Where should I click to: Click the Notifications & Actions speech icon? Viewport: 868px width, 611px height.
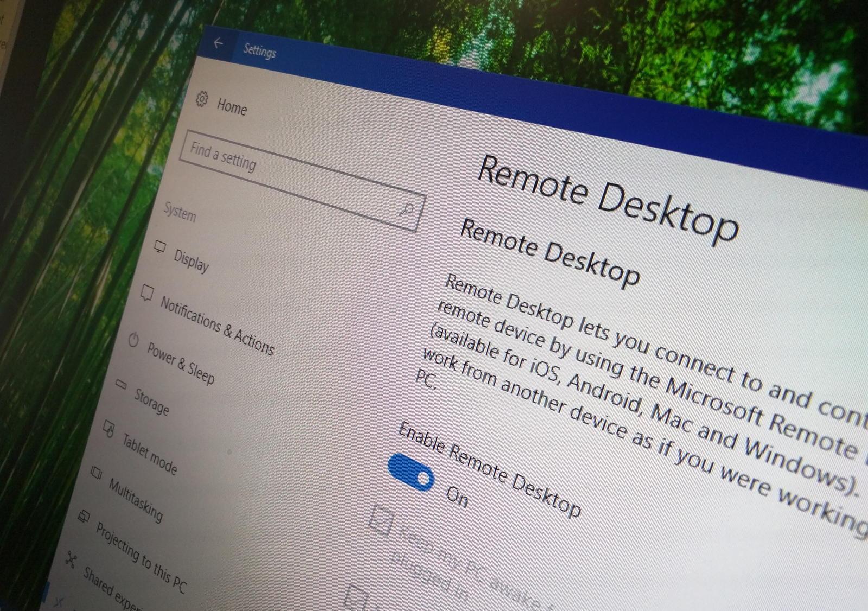click(x=146, y=294)
